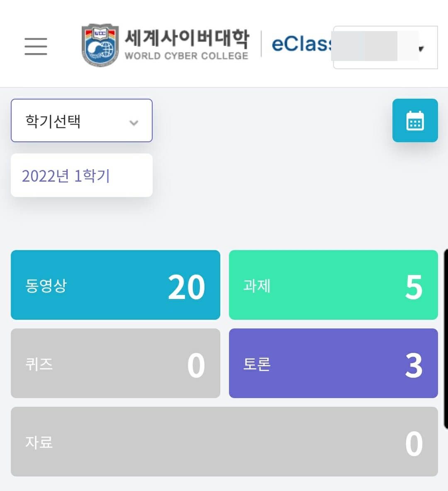Viewport: 448px width, 491px height.
Task: Open the 자료 (materials) card showing 0
Action: click(x=224, y=442)
